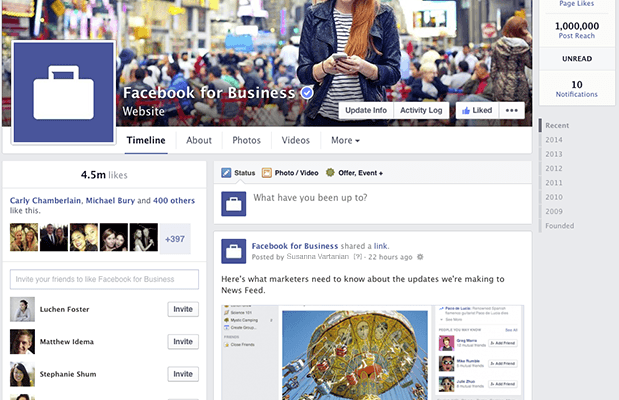This screenshot has width=619, height=400.
Task: Click the '400 others' link
Action: 174,201
